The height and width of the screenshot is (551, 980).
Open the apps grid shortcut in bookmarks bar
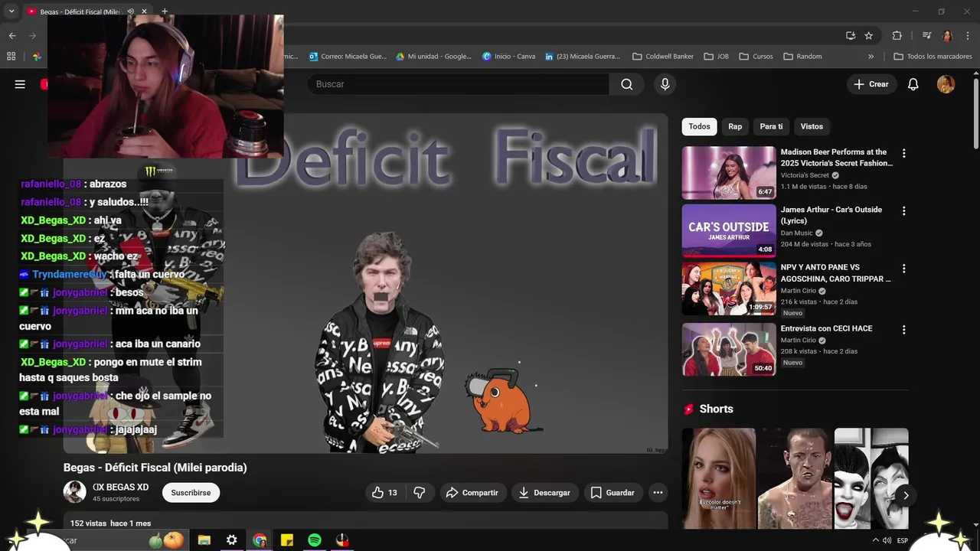(11, 56)
